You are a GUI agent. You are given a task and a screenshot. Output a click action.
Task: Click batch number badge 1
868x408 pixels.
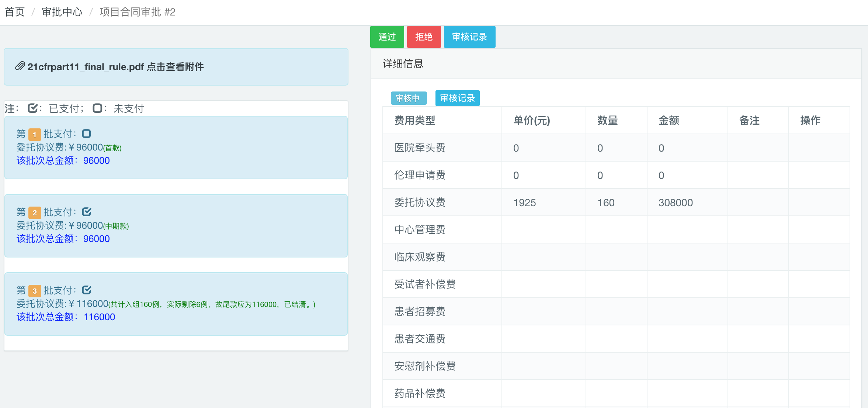tap(35, 134)
